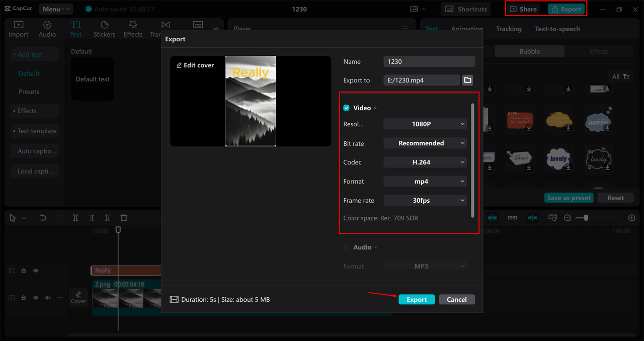Viewport: 644px width, 341px height.
Task: Click the Delete left trim icon
Action: (x=92, y=218)
